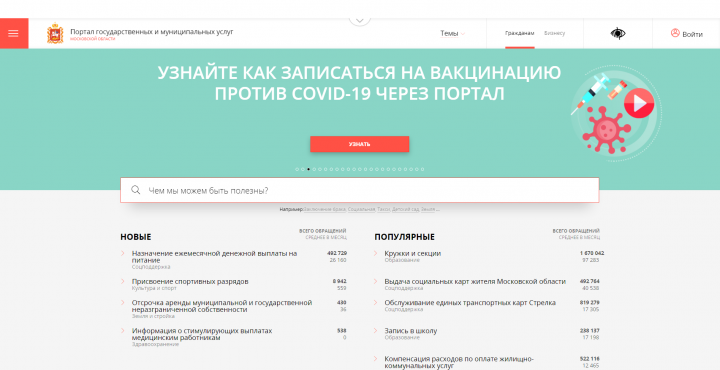Click the ПОПУЛЯРНЫЕ section heading
This screenshot has width=720, height=370.
coord(405,237)
